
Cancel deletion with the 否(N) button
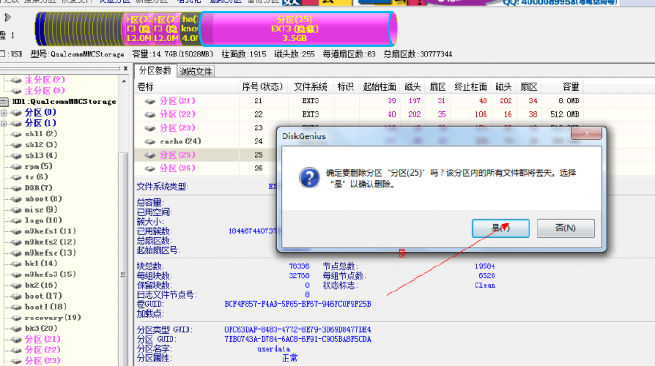[566, 229]
